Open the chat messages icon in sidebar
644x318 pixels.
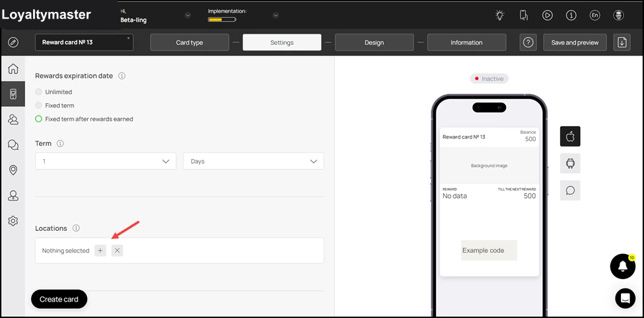pyautogui.click(x=13, y=144)
